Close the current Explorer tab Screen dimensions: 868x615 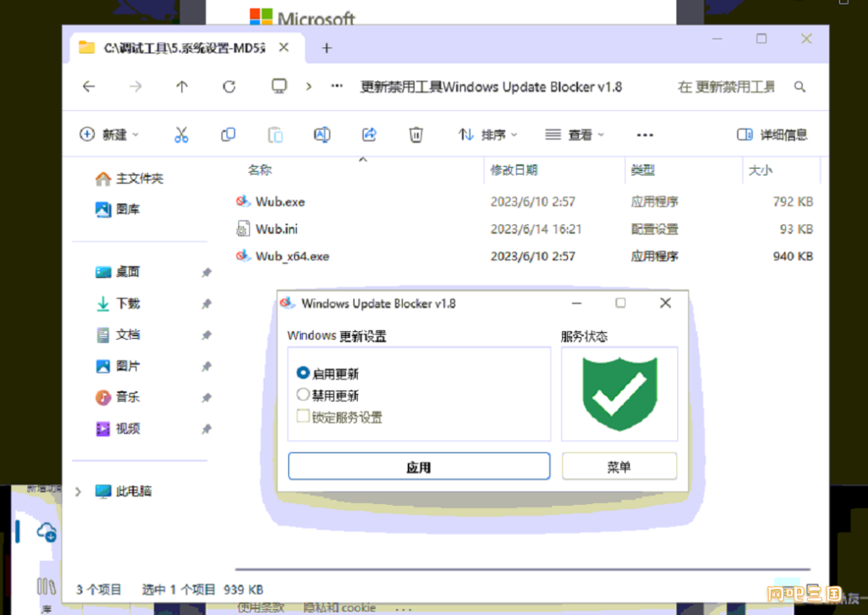click(283, 47)
